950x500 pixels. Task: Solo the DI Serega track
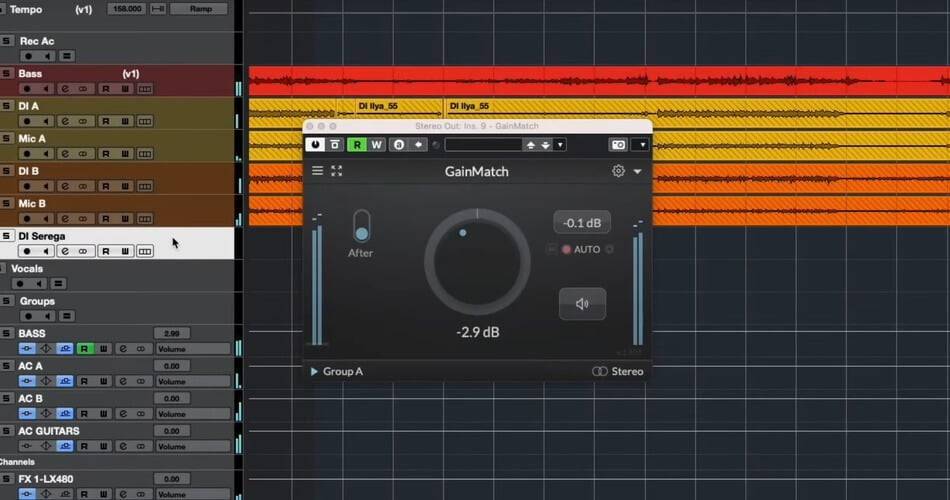tap(6, 236)
